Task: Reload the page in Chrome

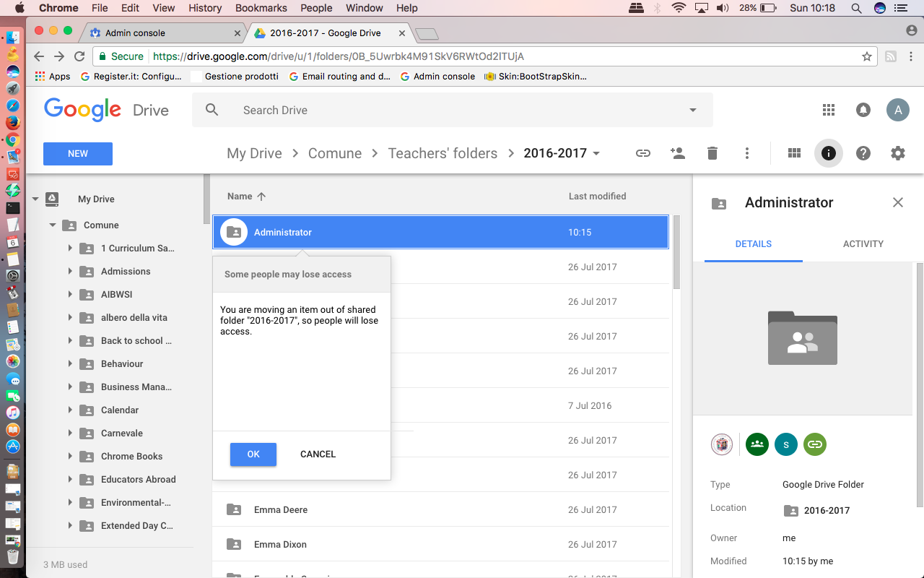Action: (x=80, y=56)
